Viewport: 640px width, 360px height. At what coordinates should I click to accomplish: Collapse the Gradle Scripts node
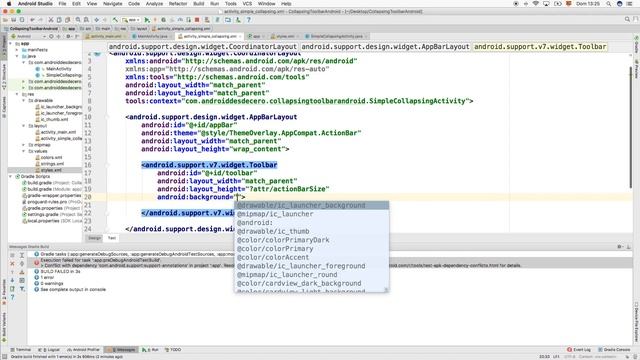tap(11, 176)
